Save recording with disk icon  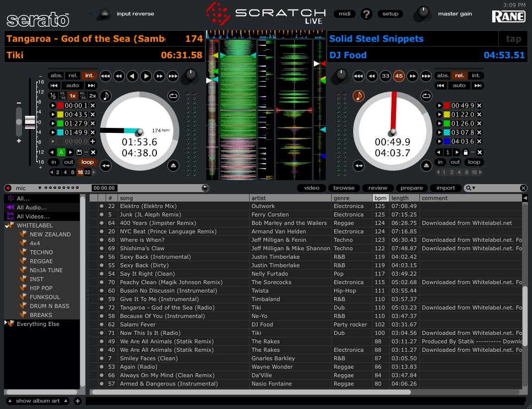205,188
